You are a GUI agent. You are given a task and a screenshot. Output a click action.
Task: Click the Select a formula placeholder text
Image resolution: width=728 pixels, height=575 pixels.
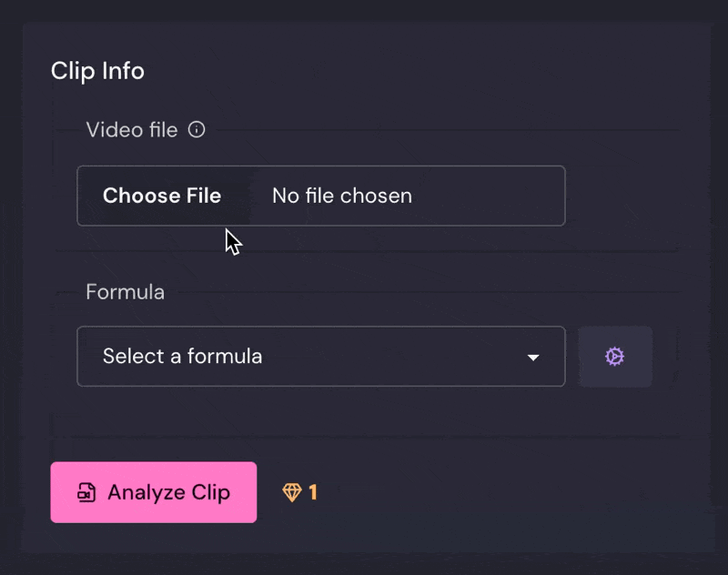point(183,357)
